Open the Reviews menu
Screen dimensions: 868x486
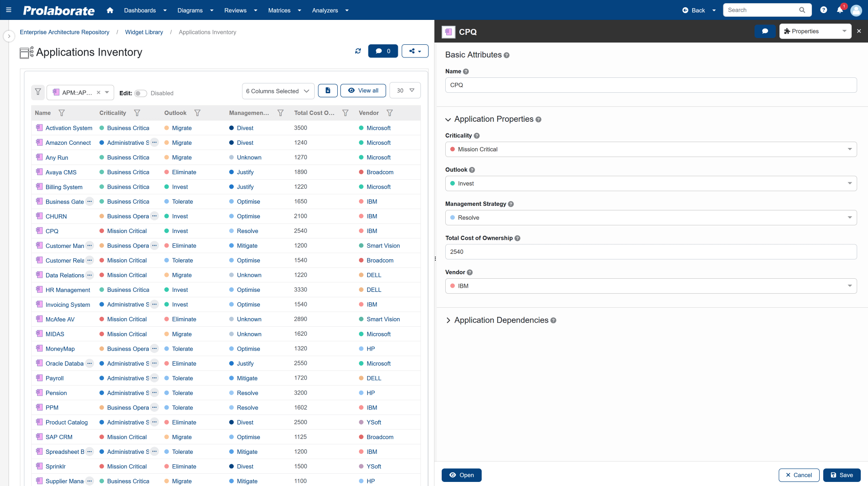241,10
